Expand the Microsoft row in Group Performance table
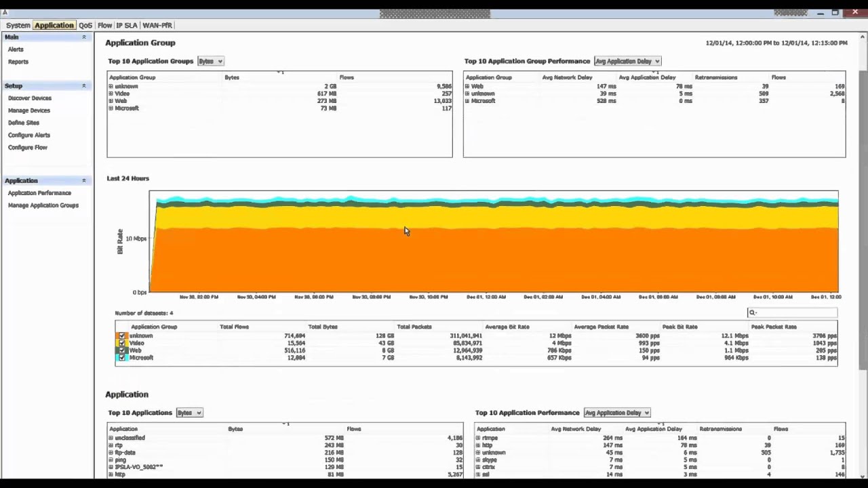Image resolution: width=868 pixels, height=488 pixels. coord(467,101)
